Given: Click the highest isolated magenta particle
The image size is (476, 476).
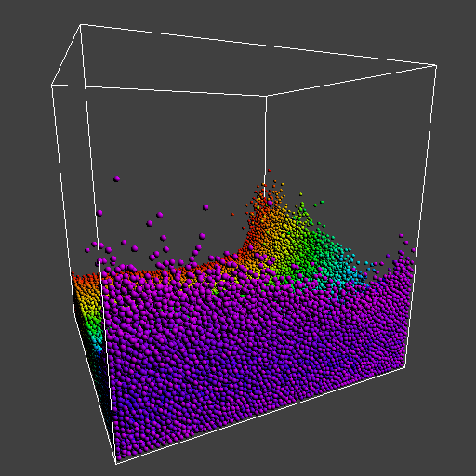Looking at the screenshot, I should (116, 178).
